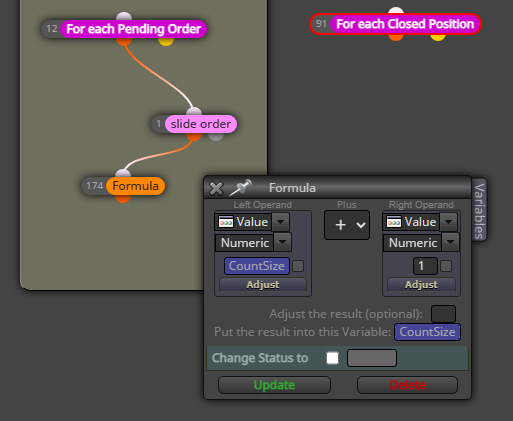The width and height of the screenshot is (513, 421).
Task: Open Right Operand Value dropdown arrow
Action: [x=448, y=222]
